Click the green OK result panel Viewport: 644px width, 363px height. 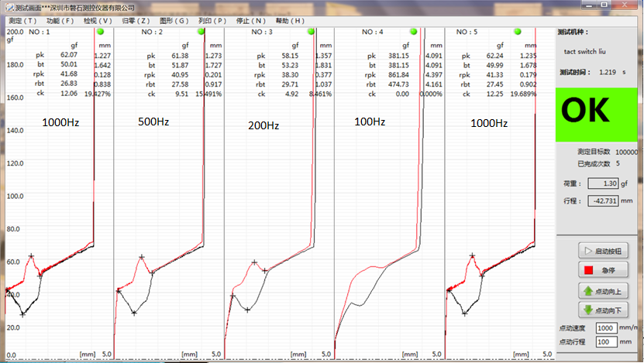click(x=596, y=113)
